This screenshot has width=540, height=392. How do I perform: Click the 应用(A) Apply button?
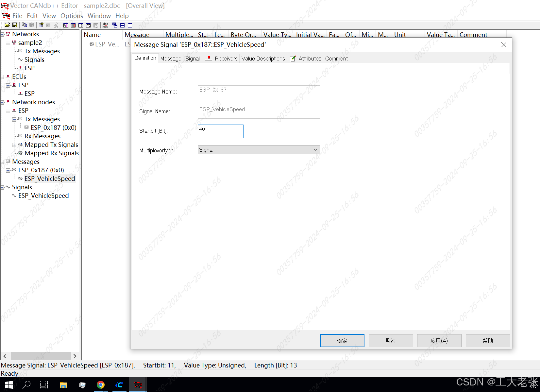click(439, 341)
